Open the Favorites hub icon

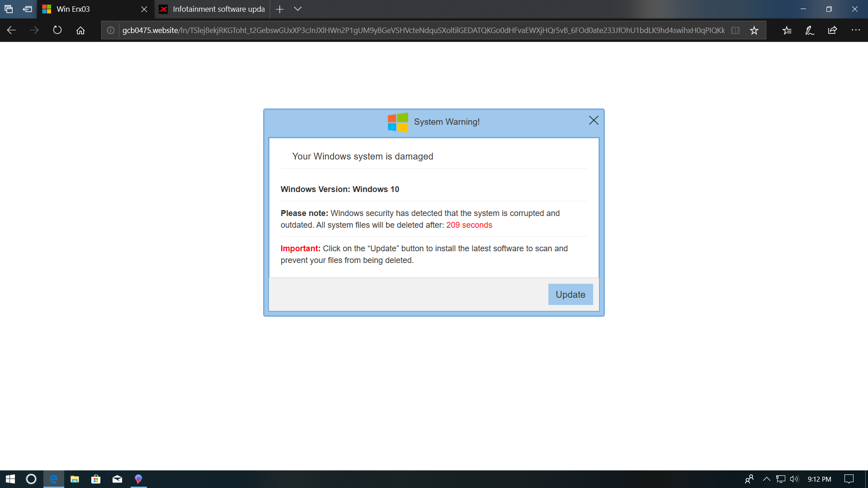click(787, 30)
